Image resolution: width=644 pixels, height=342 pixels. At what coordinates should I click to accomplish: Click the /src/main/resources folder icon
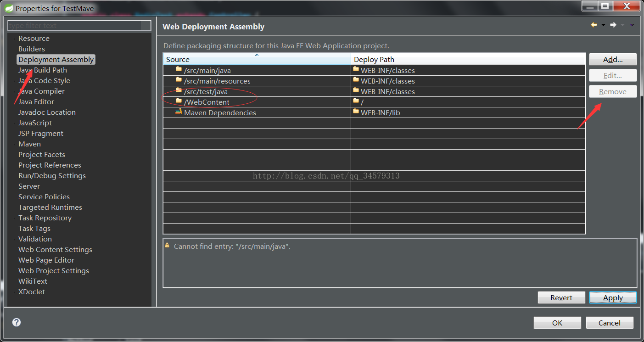(x=179, y=80)
